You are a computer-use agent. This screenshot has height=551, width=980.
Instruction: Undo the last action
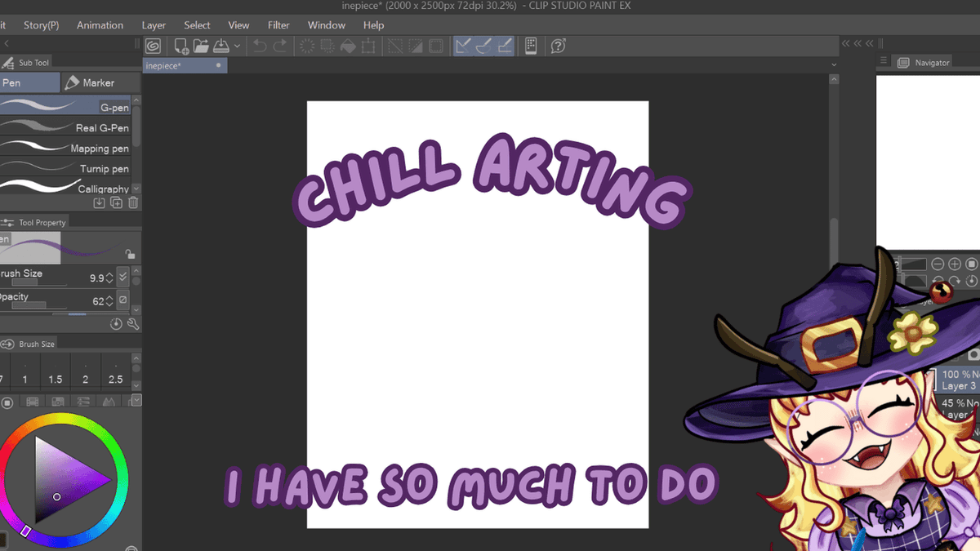(x=259, y=47)
